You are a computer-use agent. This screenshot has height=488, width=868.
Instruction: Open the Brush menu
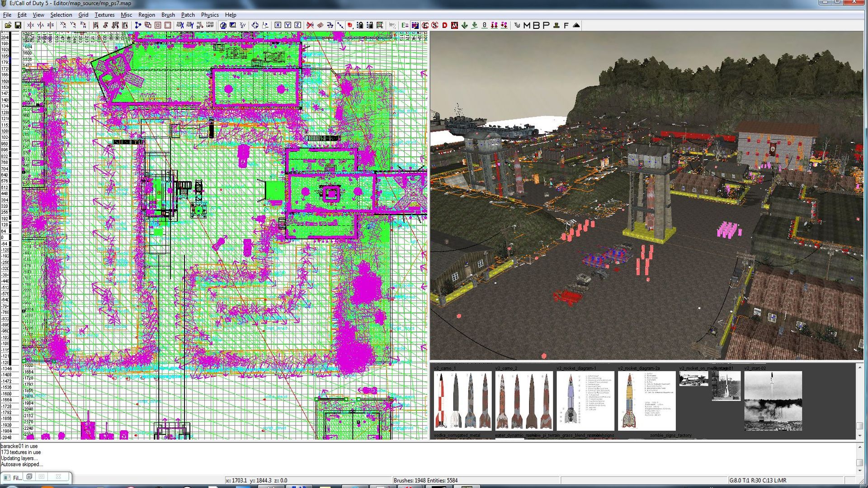168,15
